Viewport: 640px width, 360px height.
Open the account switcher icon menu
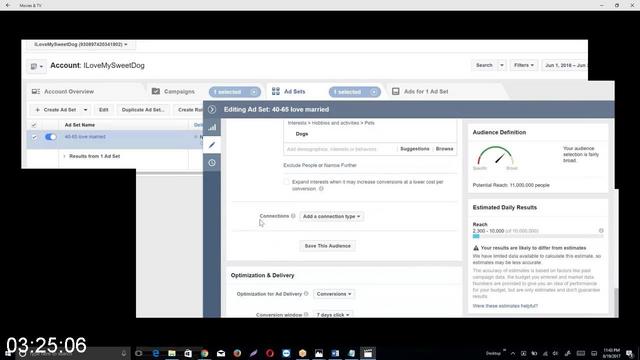[36, 66]
